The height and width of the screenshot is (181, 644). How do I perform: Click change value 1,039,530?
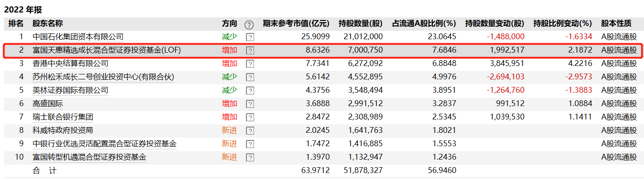507,117
